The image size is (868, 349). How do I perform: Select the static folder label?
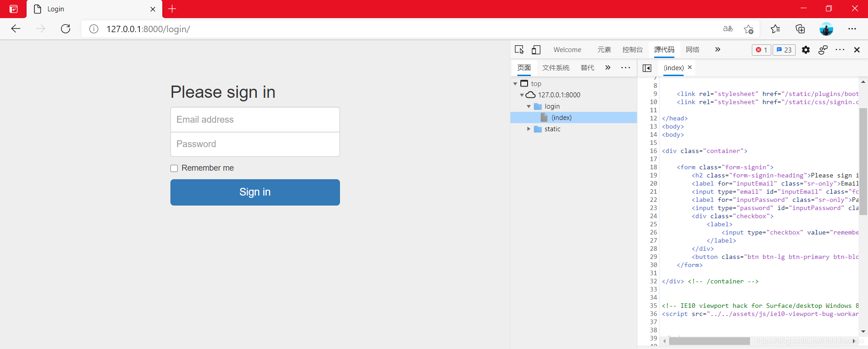(x=552, y=129)
